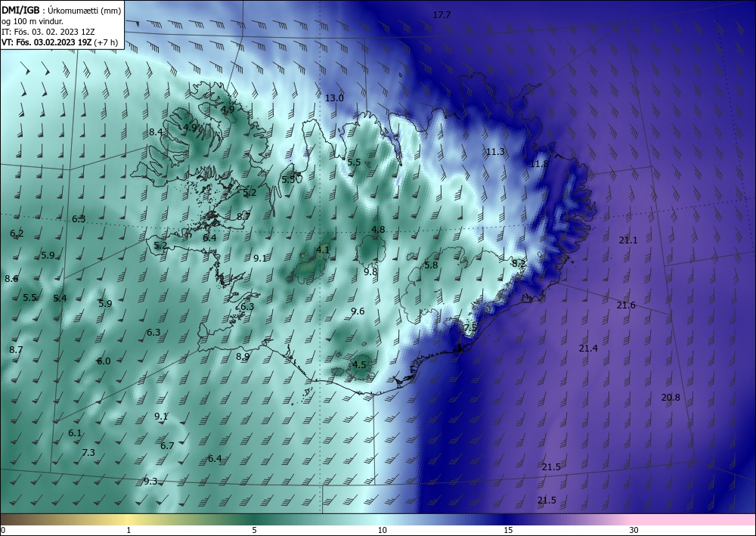The width and height of the screenshot is (756, 536).
Task: Click the '5' label on the color scale
Action: 254,531
